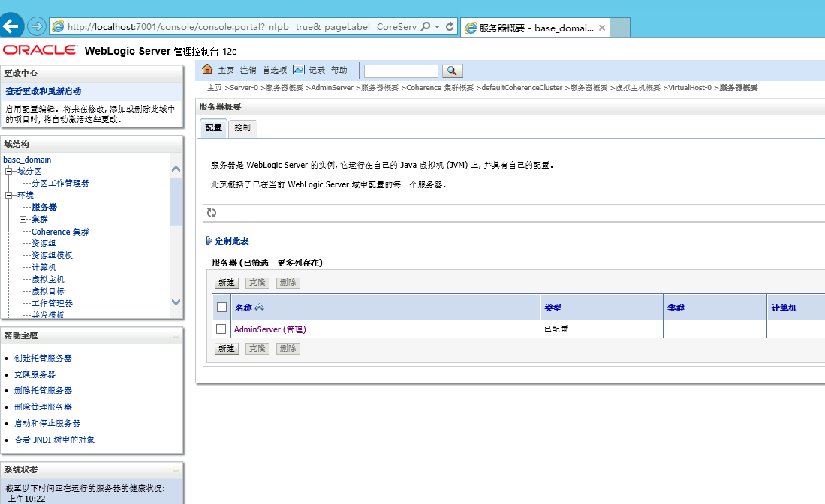825x504 pixels.
Task: Click the console search input field
Action: tap(401, 71)
